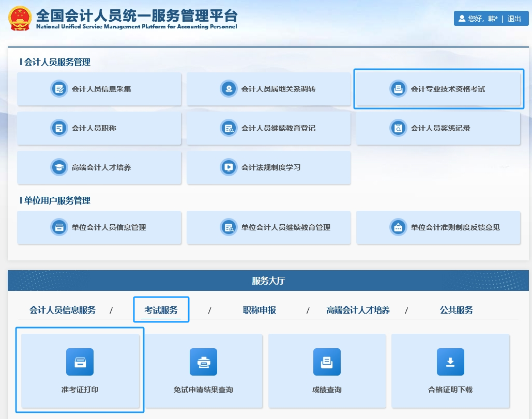Click the national emblem platform logo
The width and height of the screenshot is (532, 419).
20,18
